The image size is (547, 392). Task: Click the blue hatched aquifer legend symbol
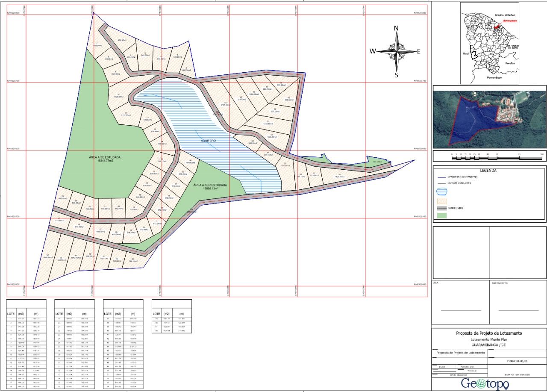tap(442, 191)
